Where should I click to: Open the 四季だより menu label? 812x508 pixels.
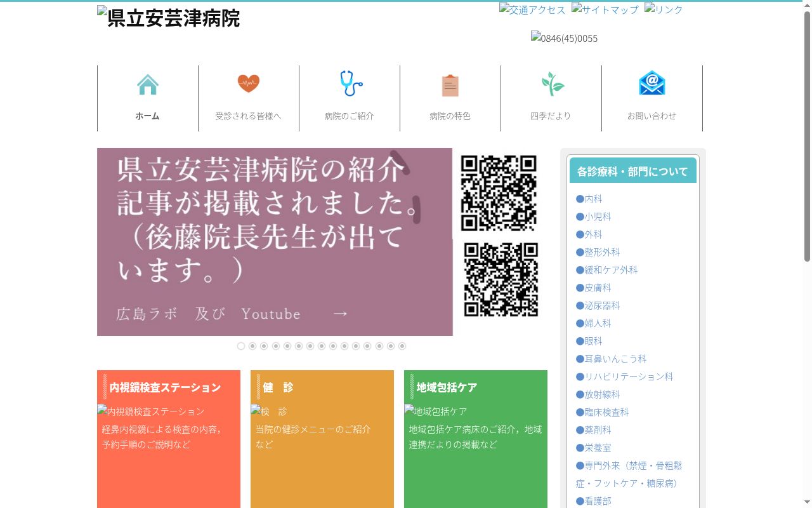[551, 116]
